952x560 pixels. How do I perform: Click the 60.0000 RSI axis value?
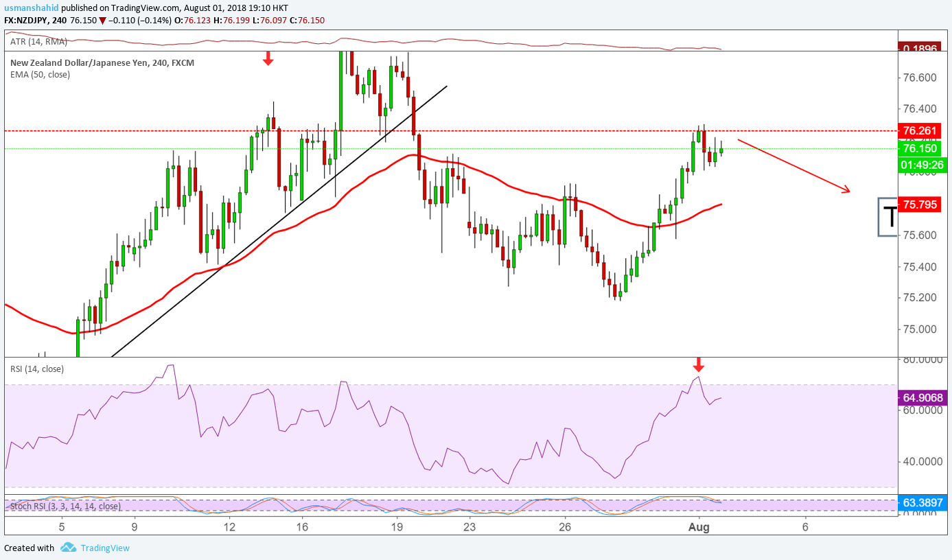pyautogui.click(x=922, y=410)
